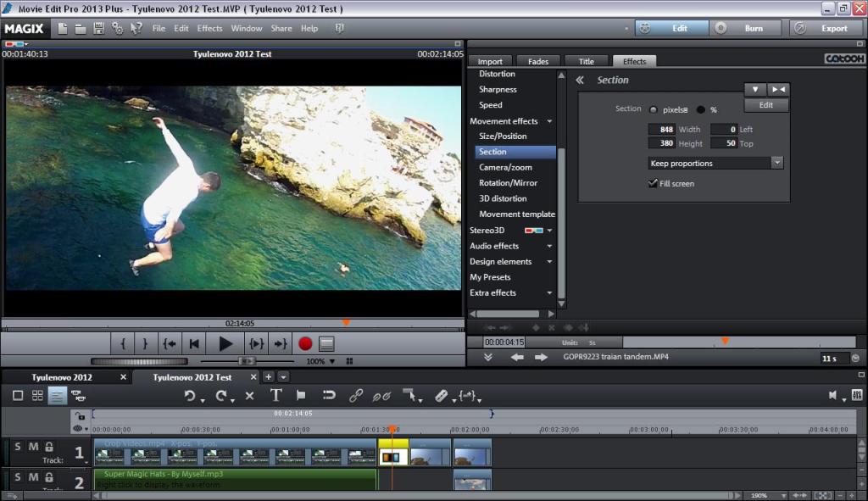The width and height of the screenshot is (868, 501).
Task: Select the pixels radio button for Section
Action: (x=654, y=109)
